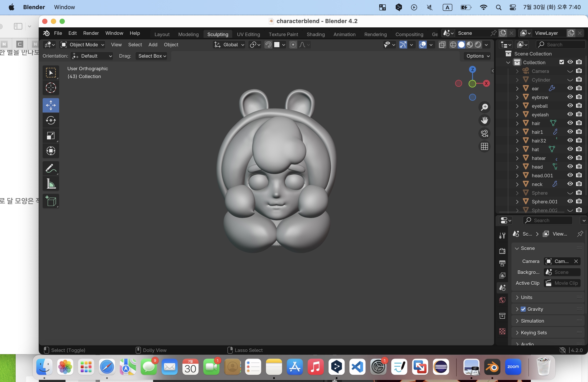
Task: Open the World properties tab
Action: point(502,300)
